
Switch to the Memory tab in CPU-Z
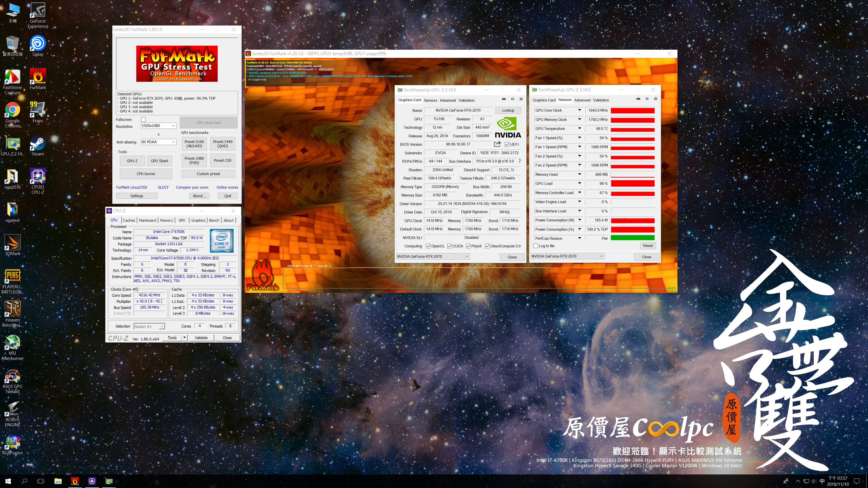tap(166, 220)
